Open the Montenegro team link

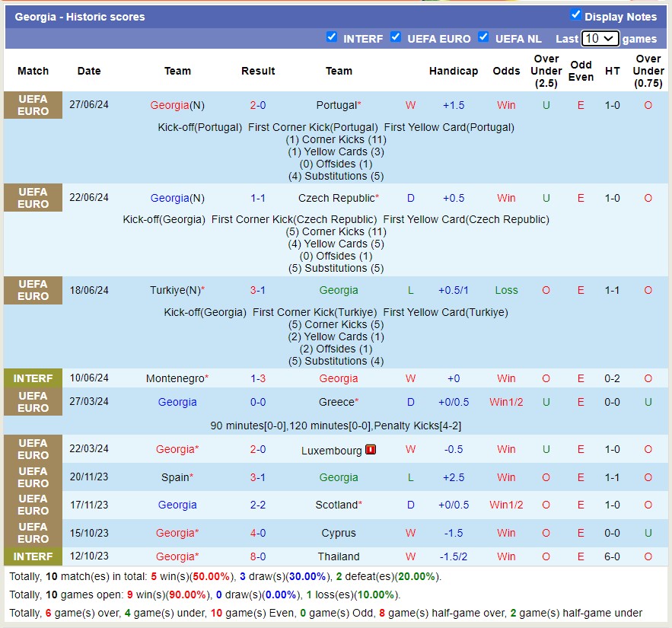pos(175,378)
